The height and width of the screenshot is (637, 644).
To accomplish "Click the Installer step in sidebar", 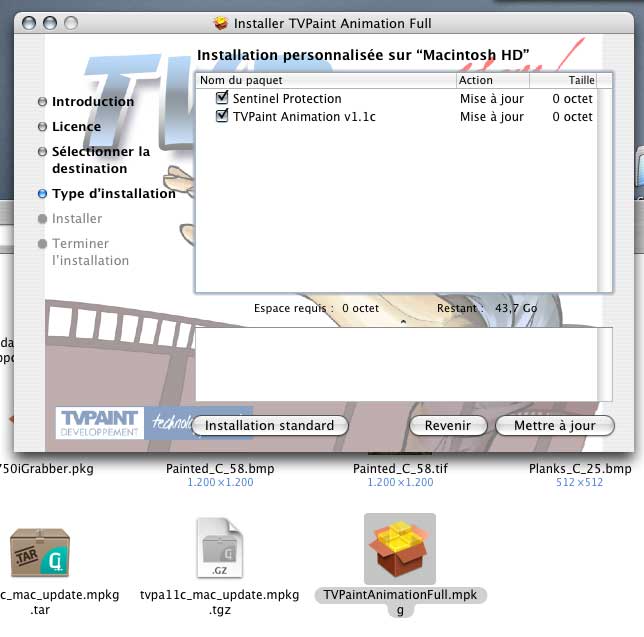I will tap(77, 218).
